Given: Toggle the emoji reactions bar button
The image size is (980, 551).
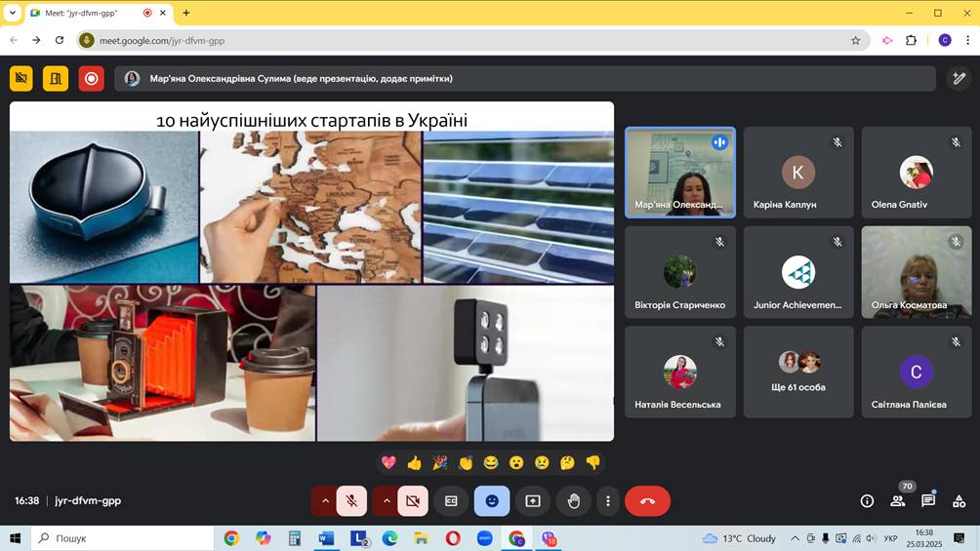Looking at the screenshot, I should point(492,501).
